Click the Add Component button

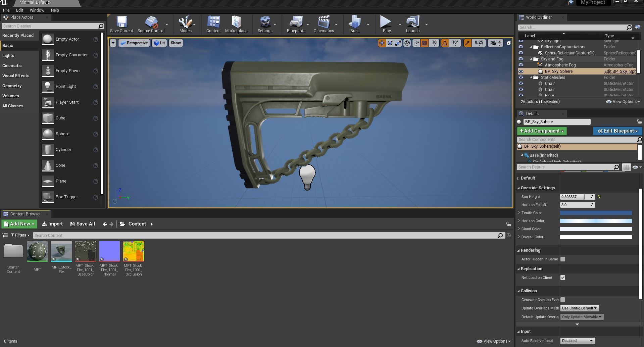(x=542, y=131)
